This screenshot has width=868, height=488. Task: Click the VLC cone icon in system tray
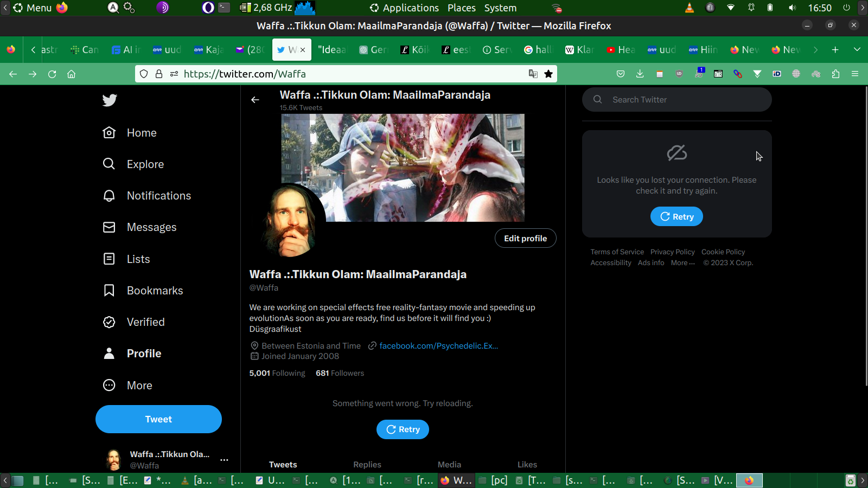point(690,8)
